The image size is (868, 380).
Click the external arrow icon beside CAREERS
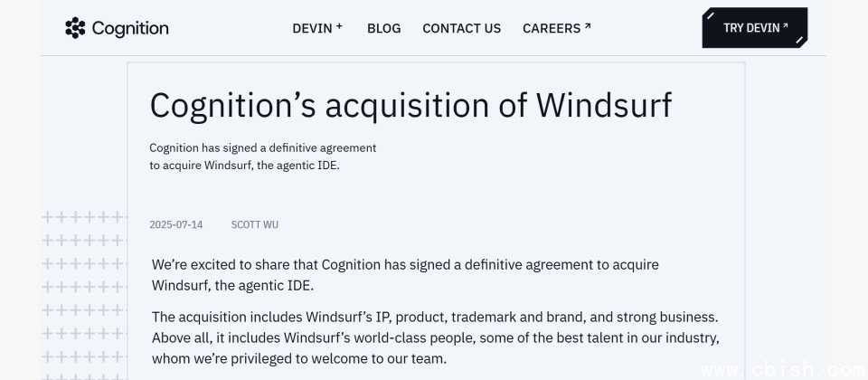[x=588, y=26]
